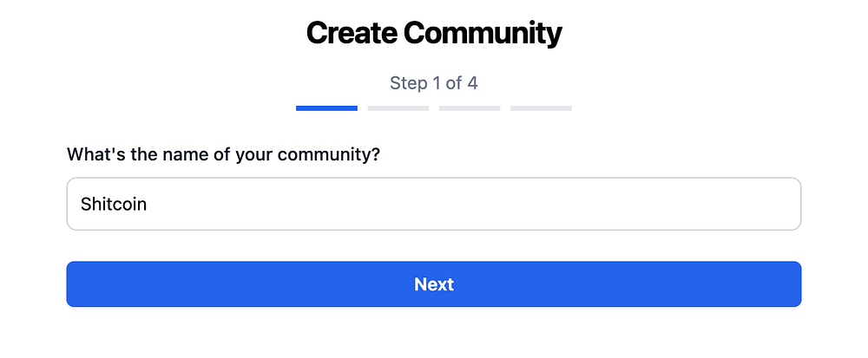This screenshot has height=358, width=868.
Task: Place cursor on the Shitcoin text in field
Action: (114, 204)
